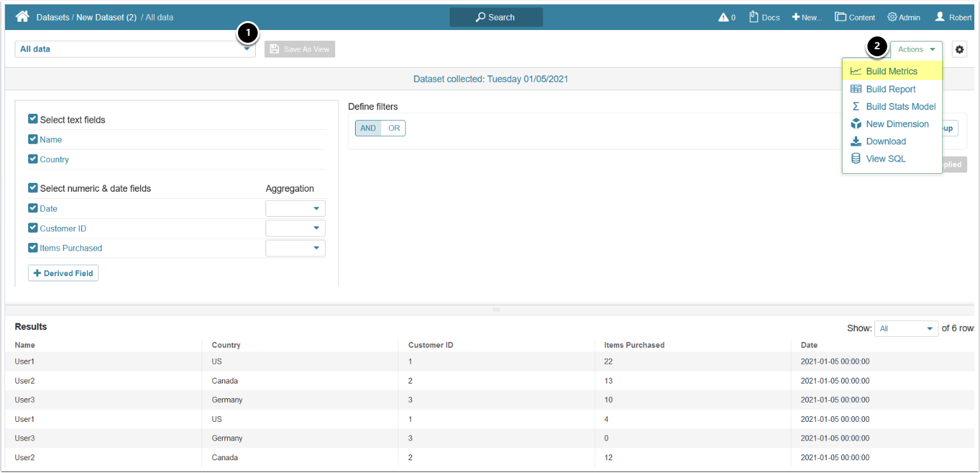Open the alerts warning triangle icon
Viewport: 980px width, 473px height.
pyautogui.click(x=723, y=17)
